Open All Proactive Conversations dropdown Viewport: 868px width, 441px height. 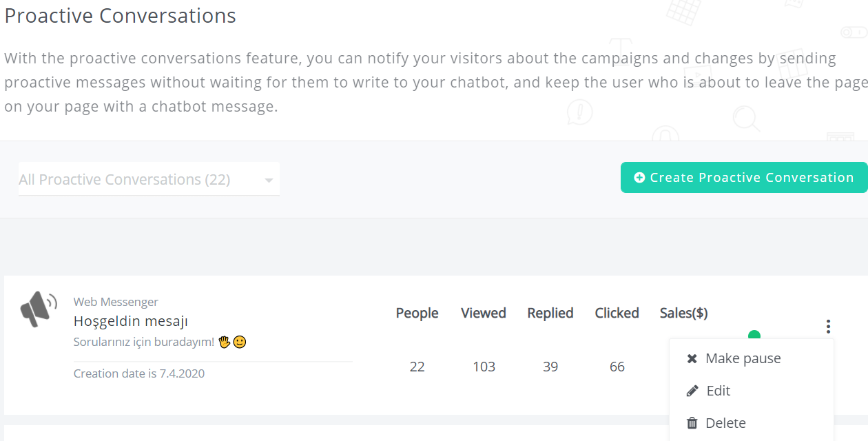[x=149, y=179]
